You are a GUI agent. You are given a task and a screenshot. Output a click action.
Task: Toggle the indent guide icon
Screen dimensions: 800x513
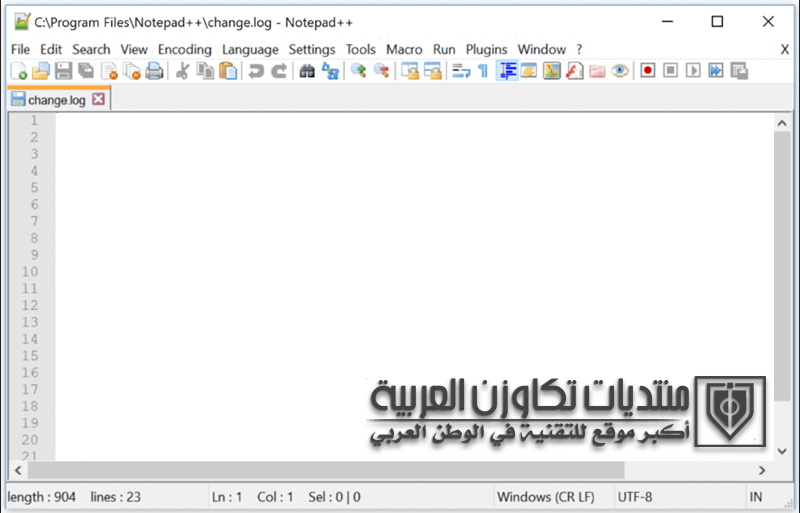(507, 71)
